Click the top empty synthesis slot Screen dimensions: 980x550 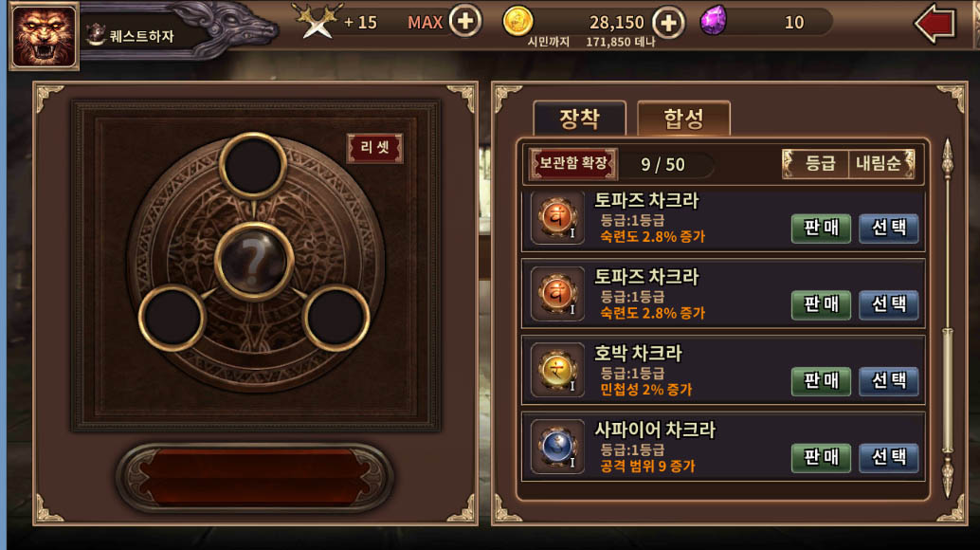[x=253, y=166]
